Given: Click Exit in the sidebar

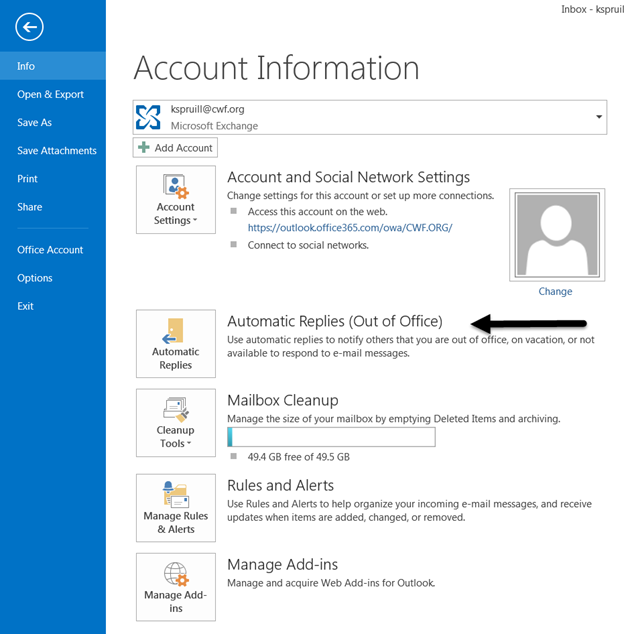Looking at the screenshot, I should (x=53, y=306).
